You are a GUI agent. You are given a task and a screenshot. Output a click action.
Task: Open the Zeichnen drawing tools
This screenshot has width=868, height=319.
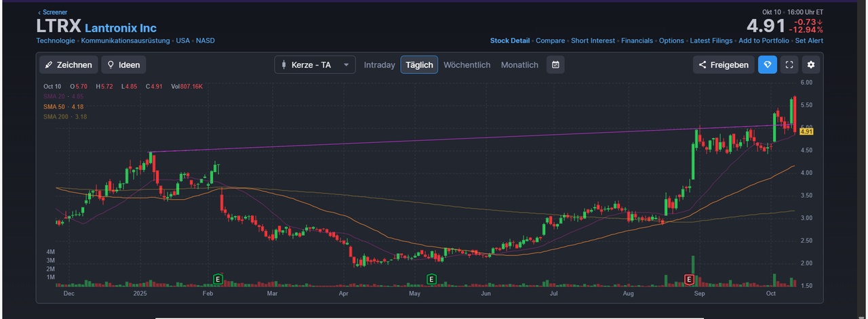click(x=68, y=65)
